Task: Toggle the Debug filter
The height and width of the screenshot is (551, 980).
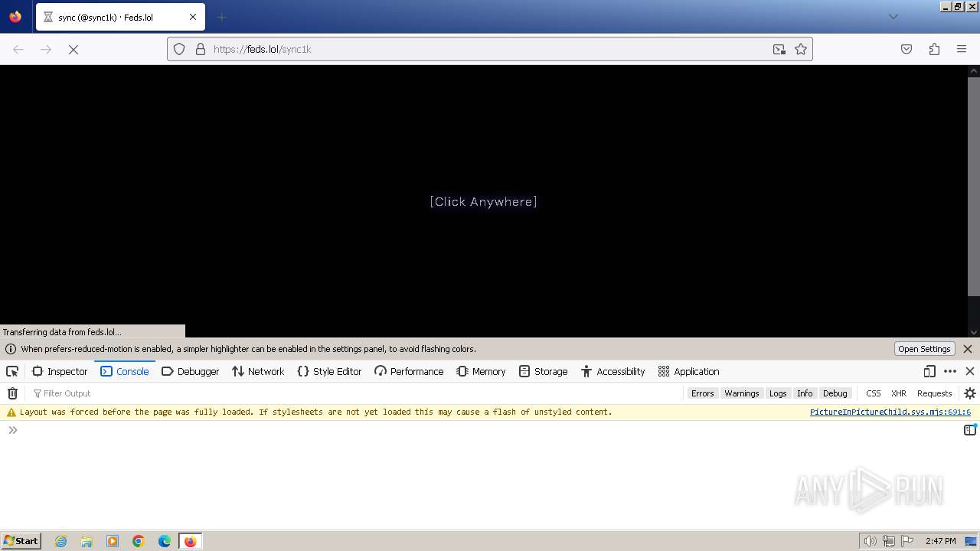Action: coord(835,393)
